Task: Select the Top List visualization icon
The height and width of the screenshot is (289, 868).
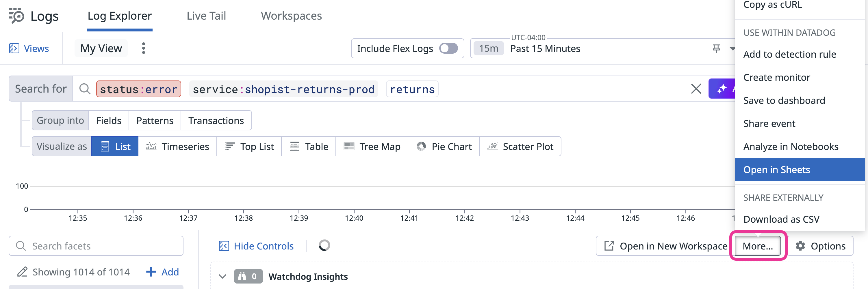Action: coord(229,146)
